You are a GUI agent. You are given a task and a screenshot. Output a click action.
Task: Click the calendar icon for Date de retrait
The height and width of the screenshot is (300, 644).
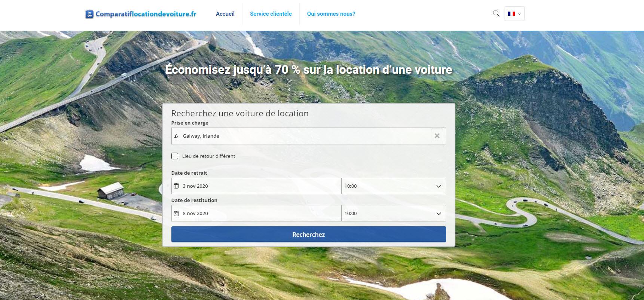(x=176, y=186)
